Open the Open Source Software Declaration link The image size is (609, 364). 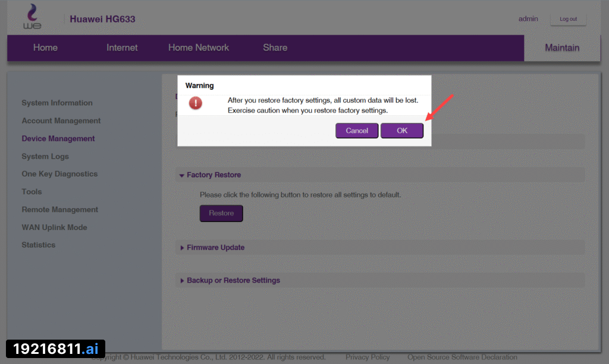462,357
